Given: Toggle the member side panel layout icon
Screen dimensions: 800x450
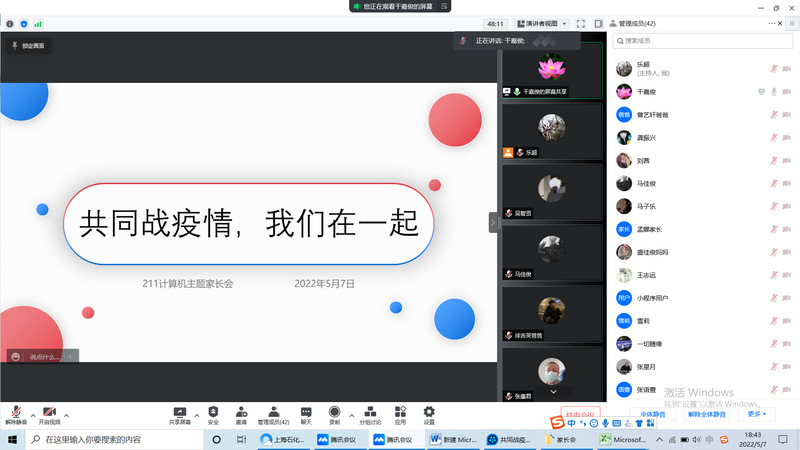Looking at the screenshot, I should pos(598,23).
